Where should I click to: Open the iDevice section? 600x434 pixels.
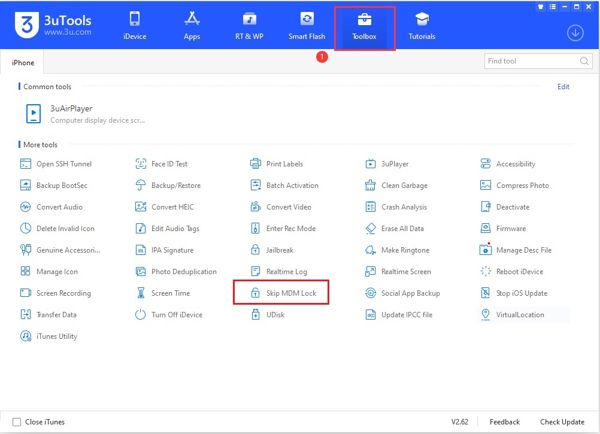pyautogui.click(x=135, y=26)
